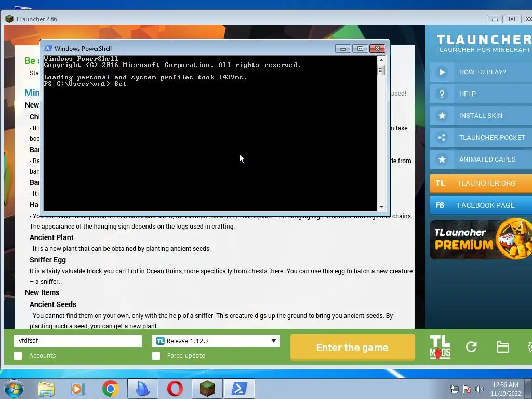The width and height of the screenshot is (532, 399).
Task: Click the network tray icon
Action: point(454,389)
